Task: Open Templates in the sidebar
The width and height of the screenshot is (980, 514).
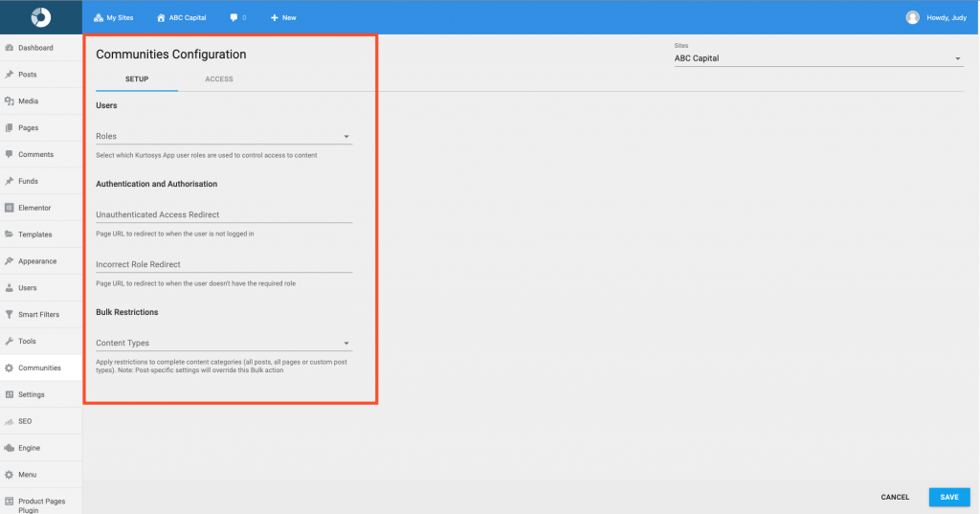Action: [x=41, y=235]
